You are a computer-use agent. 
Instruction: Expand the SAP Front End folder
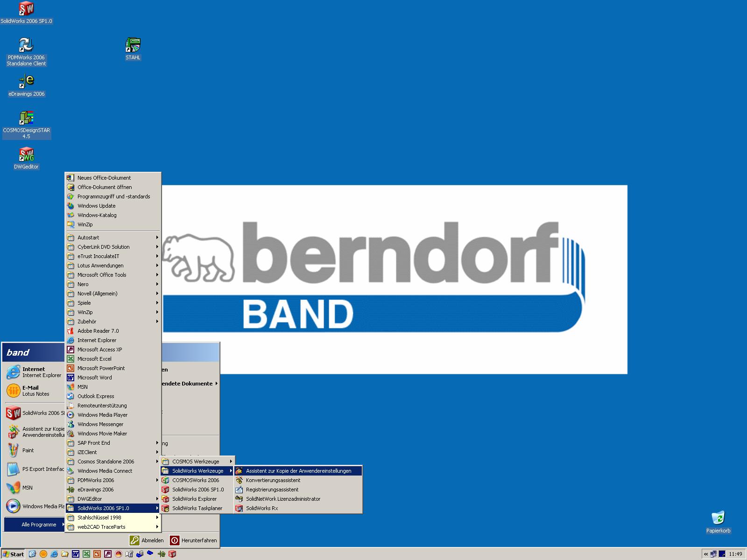(113, 443)
